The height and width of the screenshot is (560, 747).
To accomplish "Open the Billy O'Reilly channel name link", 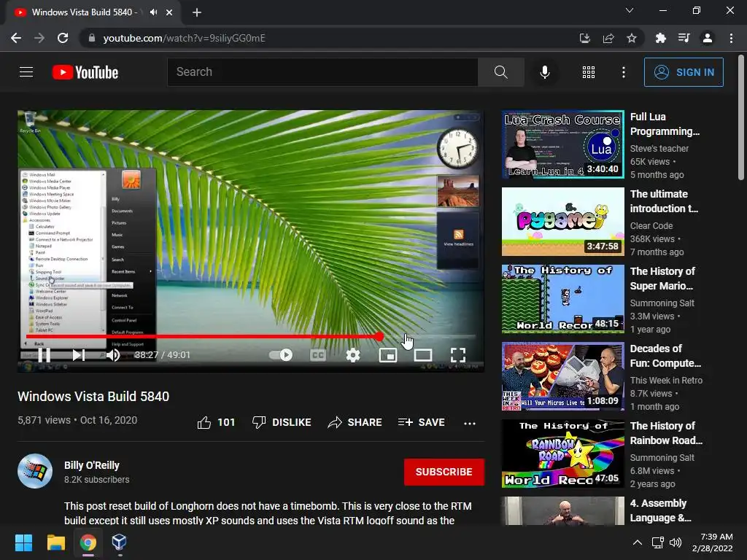I will pos(92,465).
